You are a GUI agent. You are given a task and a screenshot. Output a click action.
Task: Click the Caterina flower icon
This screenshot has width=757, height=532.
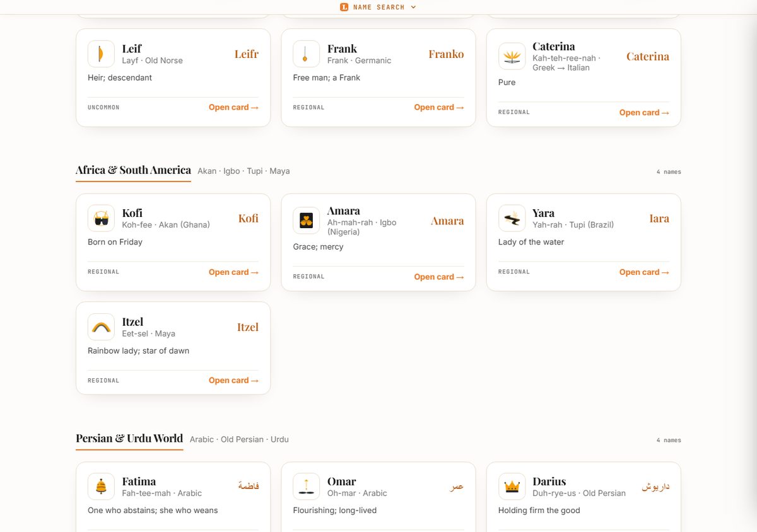point(512,56)
